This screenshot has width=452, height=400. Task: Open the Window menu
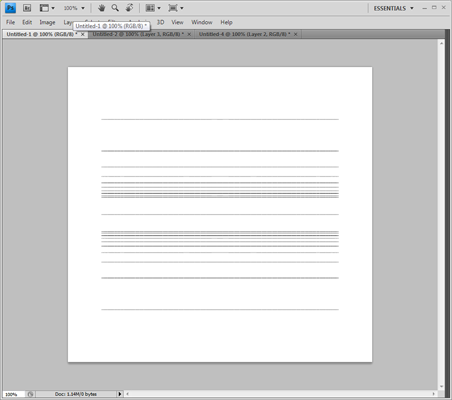[x=202, y=22]
